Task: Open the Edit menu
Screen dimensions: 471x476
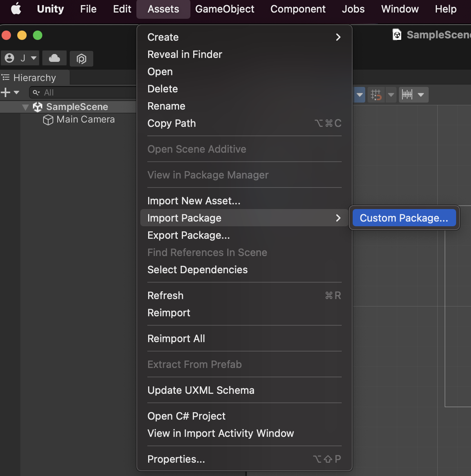Action: 122,9
